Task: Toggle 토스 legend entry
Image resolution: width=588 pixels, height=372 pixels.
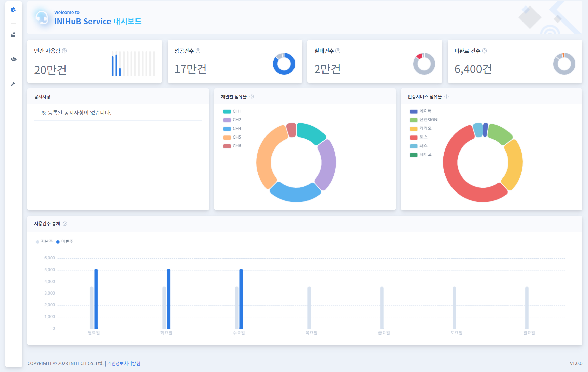Action: pos(419,137)
